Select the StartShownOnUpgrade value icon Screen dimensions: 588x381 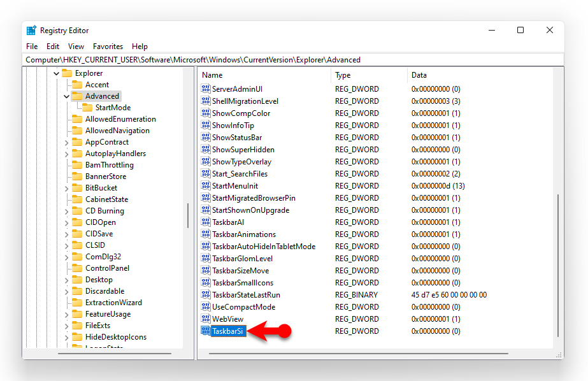[206, 210]
